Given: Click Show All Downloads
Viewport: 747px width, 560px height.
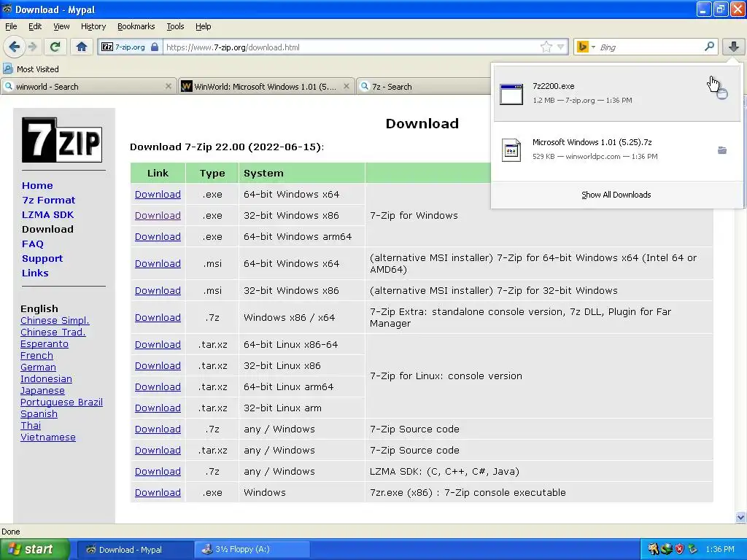Looking at the screenshot, I should 616,195.
